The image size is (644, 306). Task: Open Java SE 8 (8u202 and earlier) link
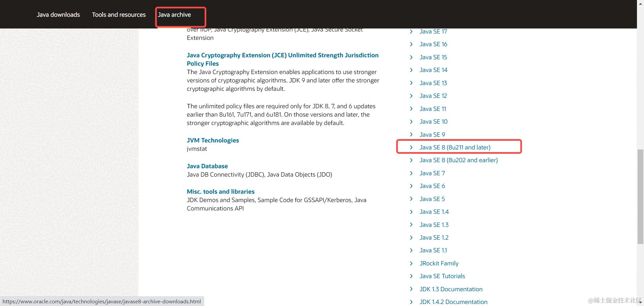(459, 160)
